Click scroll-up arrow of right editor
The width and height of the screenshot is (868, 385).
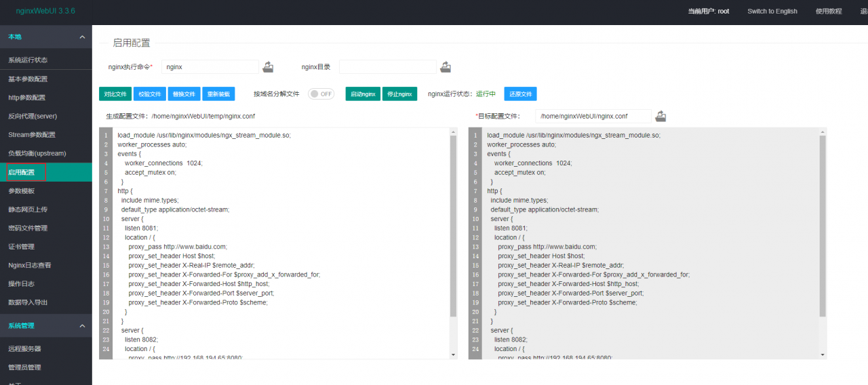click(823, 131)
